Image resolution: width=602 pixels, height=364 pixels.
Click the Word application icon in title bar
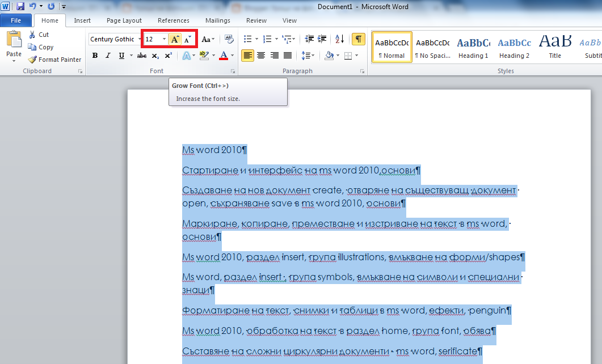click(x=5, y=7)
